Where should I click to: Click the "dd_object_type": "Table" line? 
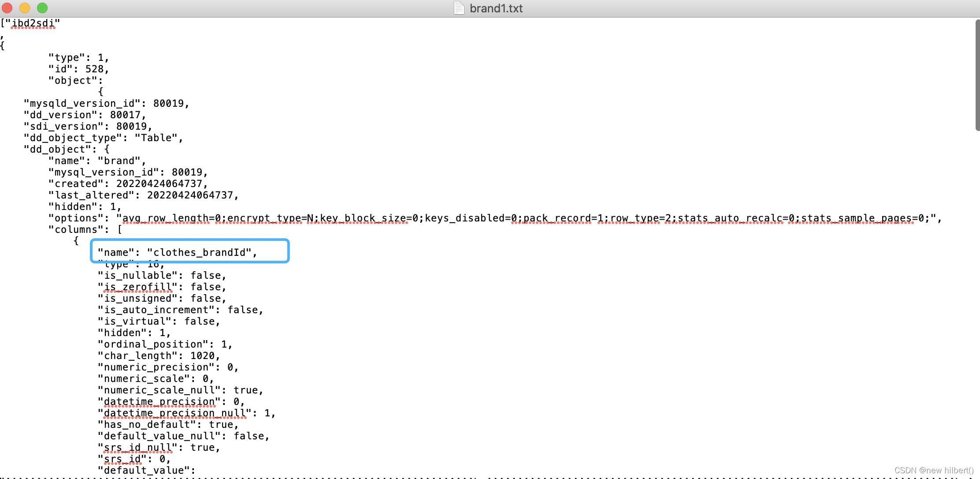tap(103, 138)
